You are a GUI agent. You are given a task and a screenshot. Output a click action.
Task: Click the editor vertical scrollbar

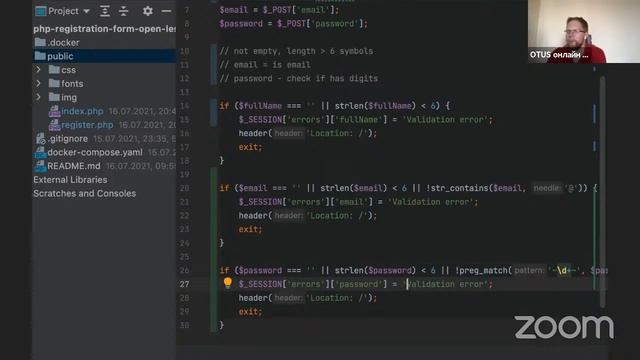(602, 192)
